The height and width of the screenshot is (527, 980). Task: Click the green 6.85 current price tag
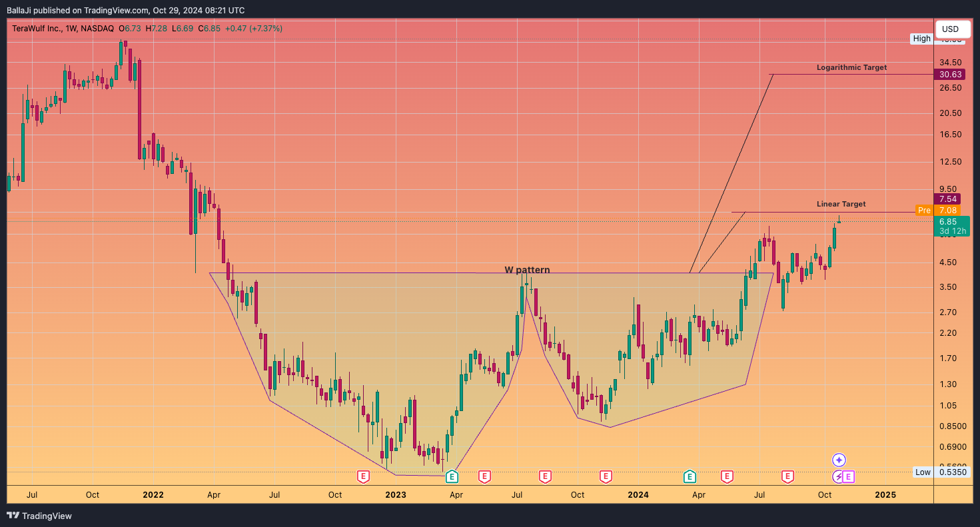(948, 221)
